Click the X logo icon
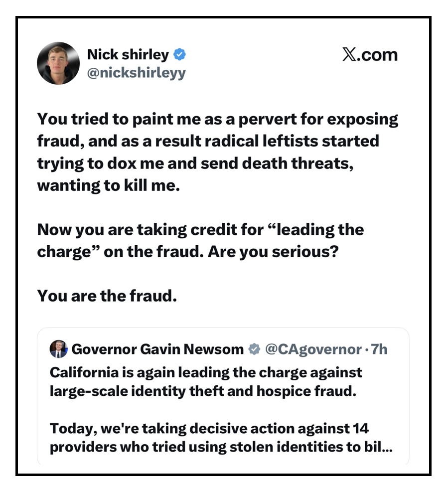Image resolution: width=448 pixels, height=490 pixels. click(x=350, y=54)
